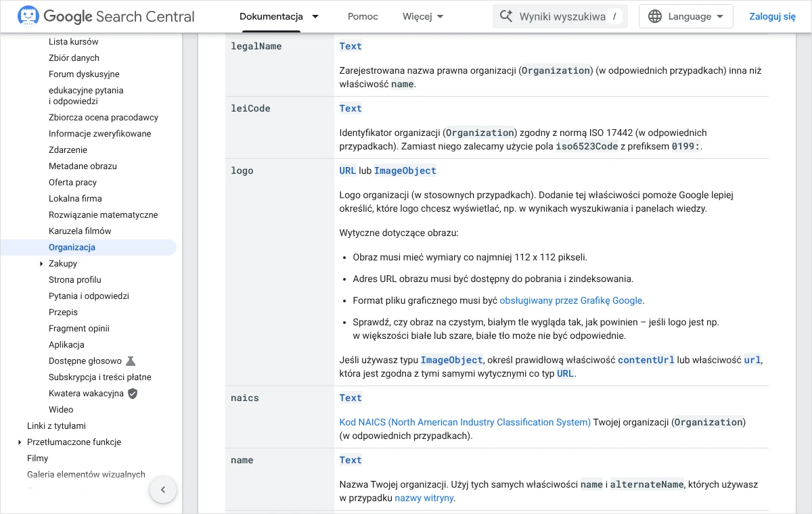Open Zdarzenie in the sidebar
This screenshot has height=514, width=812.
coord(68,149)
